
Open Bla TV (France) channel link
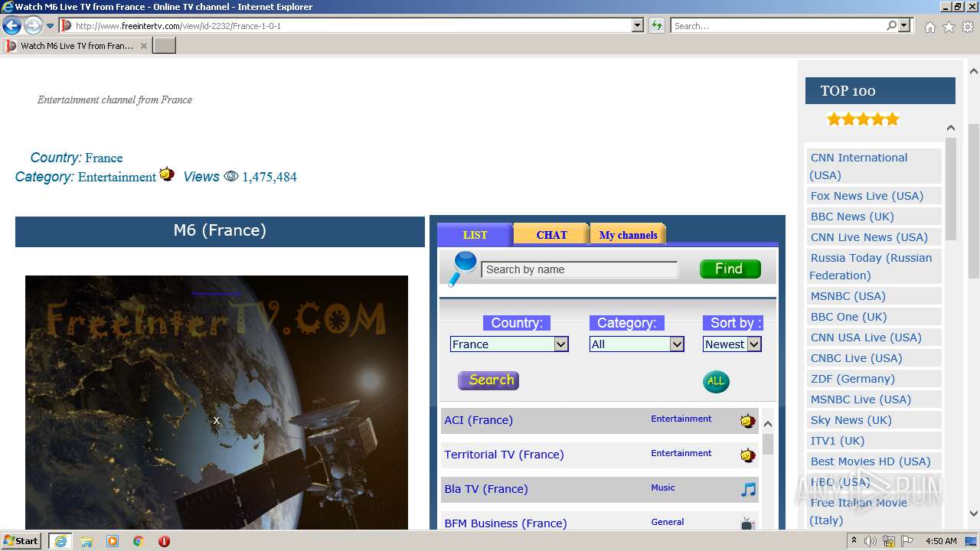[486, 489]
